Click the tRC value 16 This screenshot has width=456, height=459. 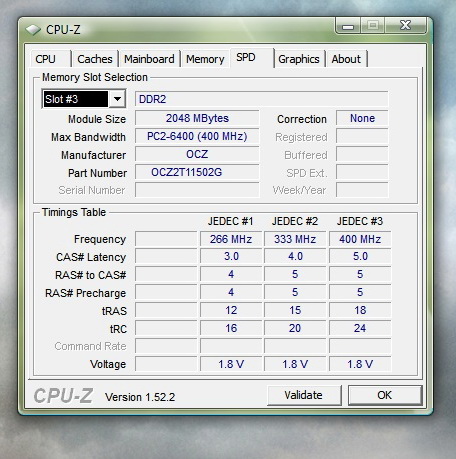pos(231,328)
